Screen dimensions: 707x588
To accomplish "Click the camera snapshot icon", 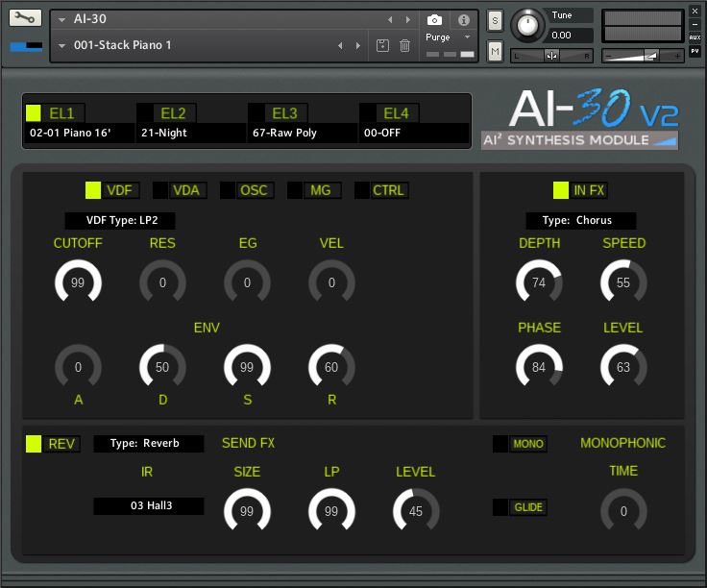I will [x=434, y=20].
